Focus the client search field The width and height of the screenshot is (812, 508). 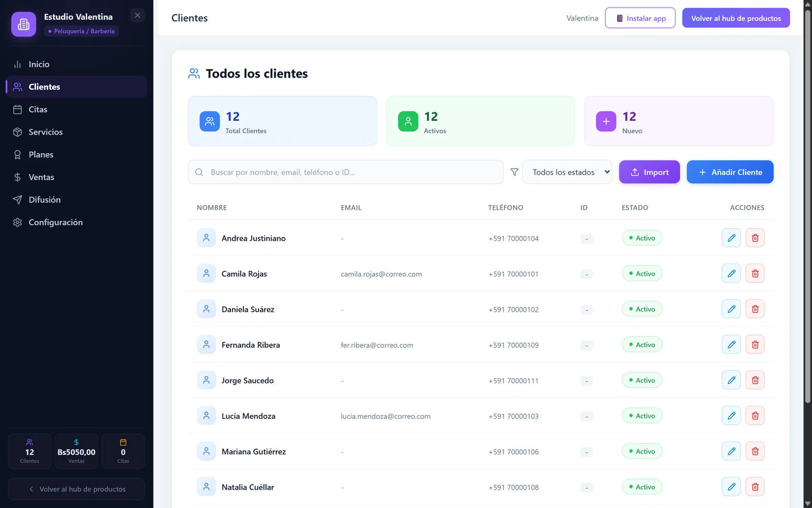pos(346,172)
